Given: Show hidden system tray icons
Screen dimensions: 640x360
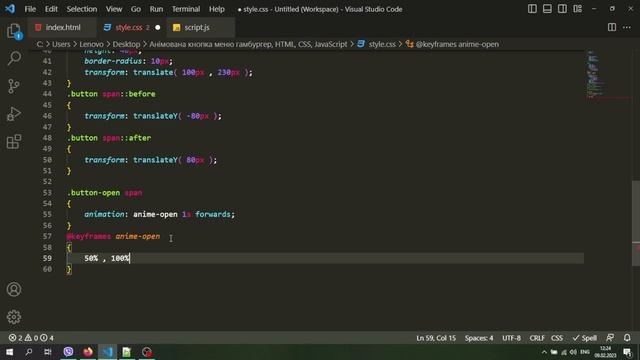Looking at the screenshot, I should (544, 352).
